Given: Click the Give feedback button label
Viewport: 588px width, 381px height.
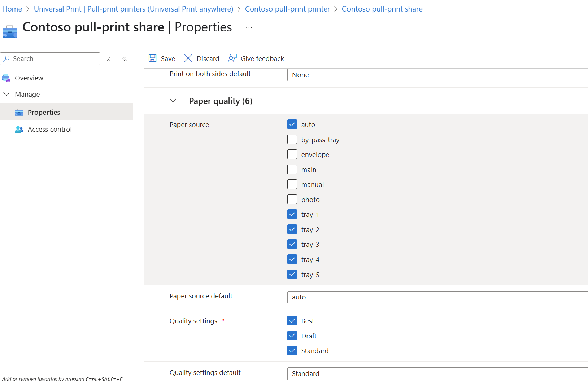Looking at the screenshot, I should [x=262, y=58].
